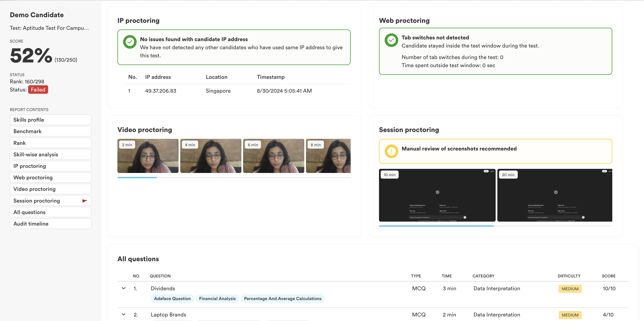Click the yellow warning icon in Session proctoring
This screenshot has width=644, height=321.
pos(391,151)
